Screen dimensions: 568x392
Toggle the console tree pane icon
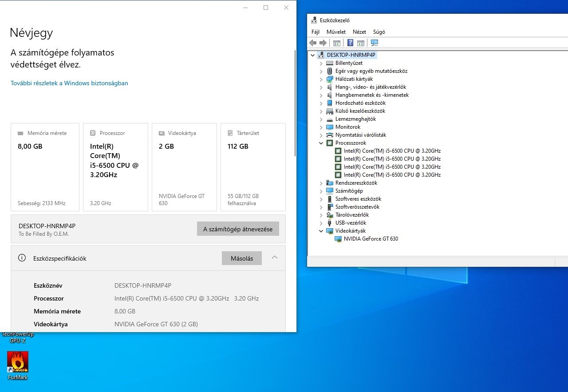(x=337, y=43)
